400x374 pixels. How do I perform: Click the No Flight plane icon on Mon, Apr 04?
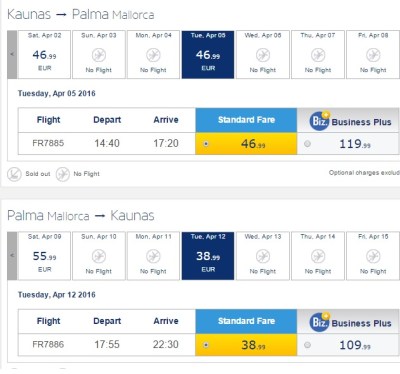pyautogui.click(x=153, y=55)
